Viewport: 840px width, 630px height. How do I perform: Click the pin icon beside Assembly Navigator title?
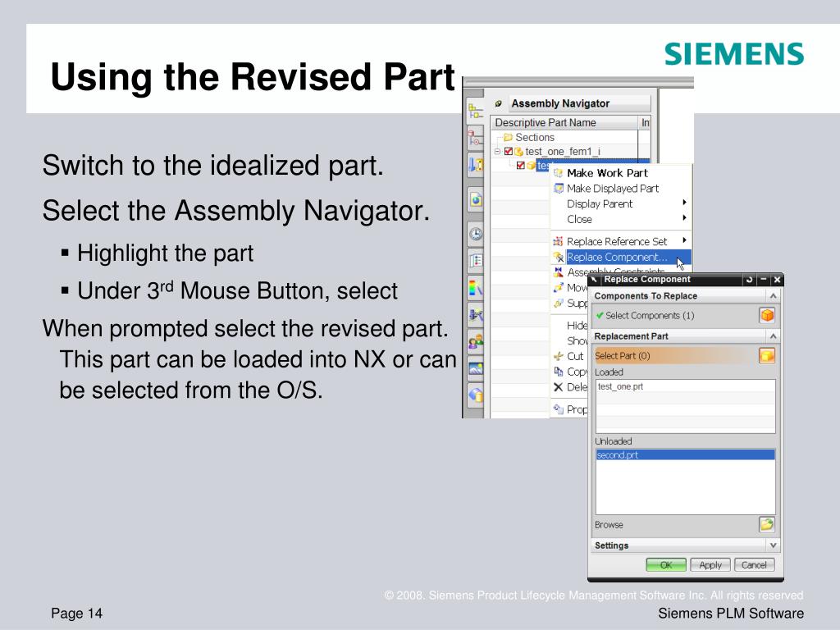pos(498,103)
